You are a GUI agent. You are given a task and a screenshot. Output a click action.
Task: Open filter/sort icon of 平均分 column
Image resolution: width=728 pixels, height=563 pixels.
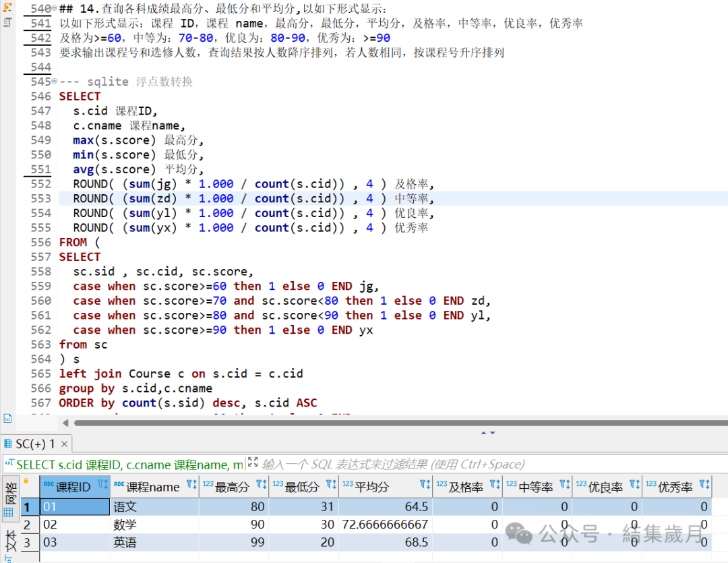coord(425,485)
